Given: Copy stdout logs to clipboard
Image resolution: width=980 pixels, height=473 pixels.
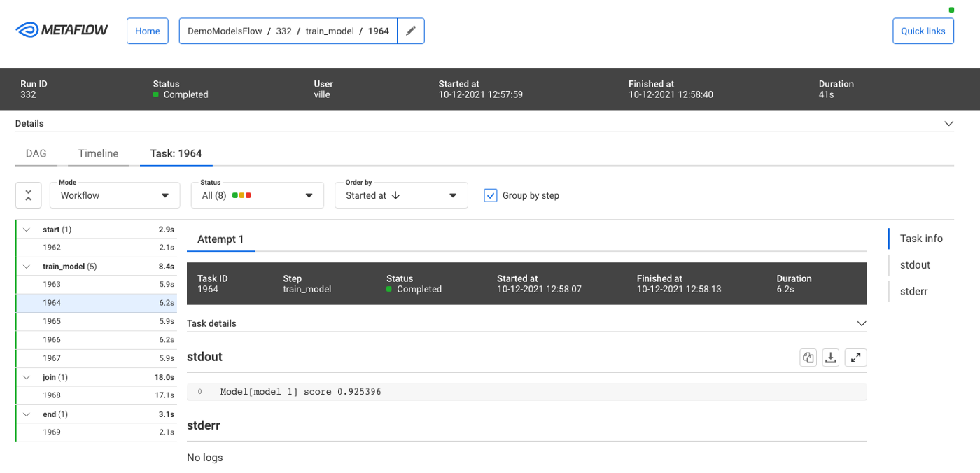Looking at the screenshot, I should click(808, 358).
